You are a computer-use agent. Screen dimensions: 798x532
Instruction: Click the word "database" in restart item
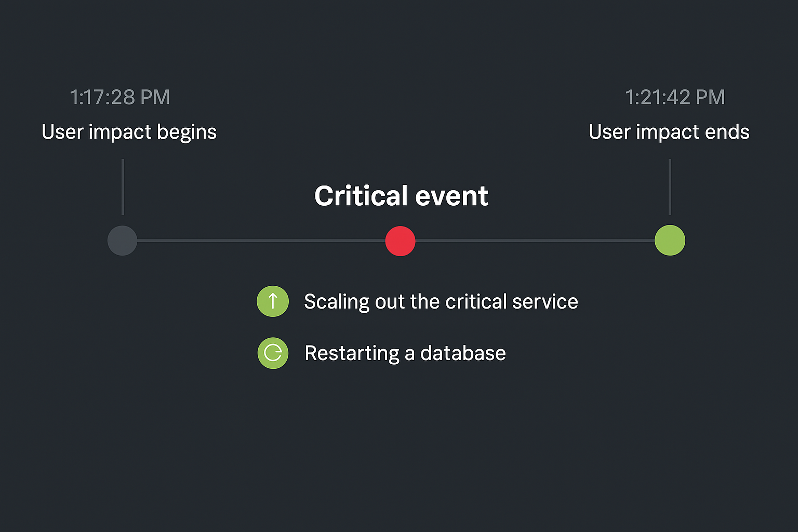(x=462, y=353)
